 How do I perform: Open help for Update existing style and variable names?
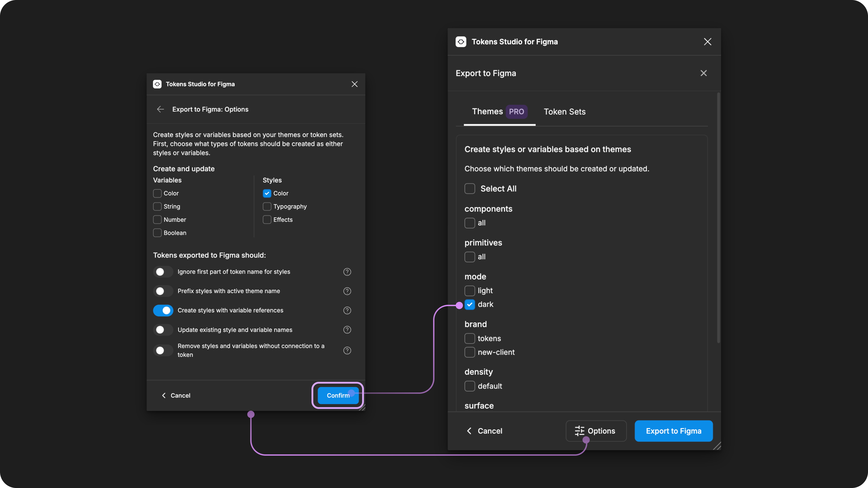(x=347, y=330)
